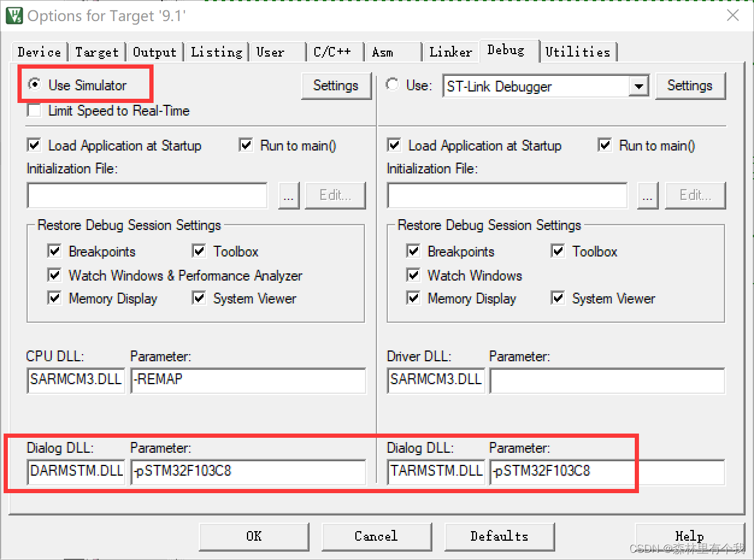The image size is (754, 560).
Task: Select the Use ST-Link Debugger radio button
Action: point(393,85)
